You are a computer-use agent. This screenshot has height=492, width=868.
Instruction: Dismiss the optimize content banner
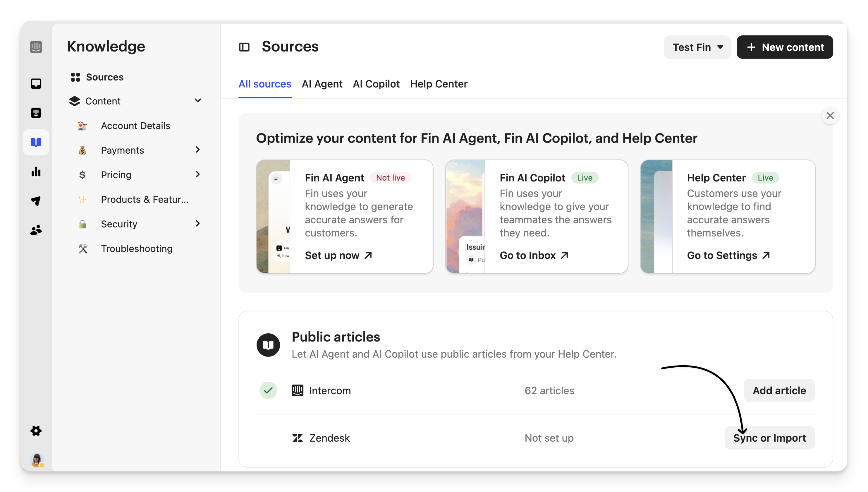(x=830, y=116)
